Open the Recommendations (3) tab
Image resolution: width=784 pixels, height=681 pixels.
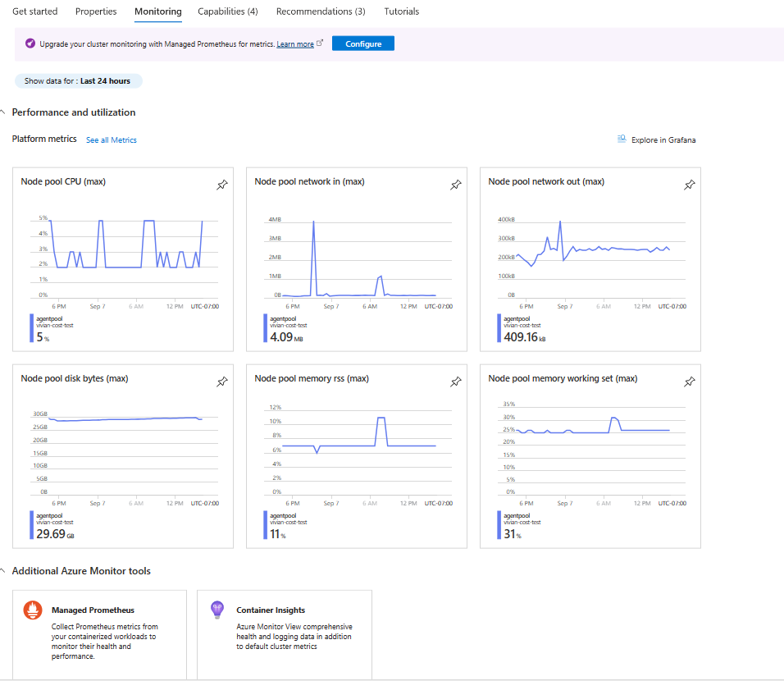pos(321,11)
